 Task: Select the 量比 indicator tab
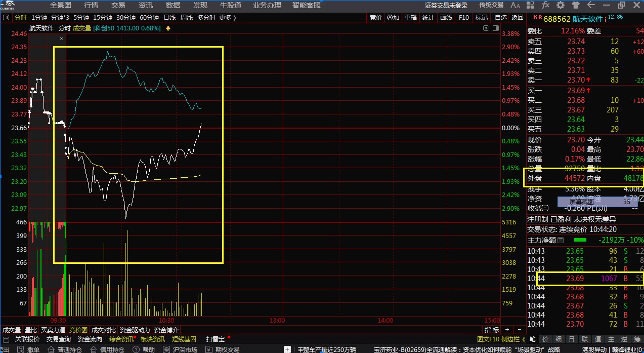(x=31, y=330)
